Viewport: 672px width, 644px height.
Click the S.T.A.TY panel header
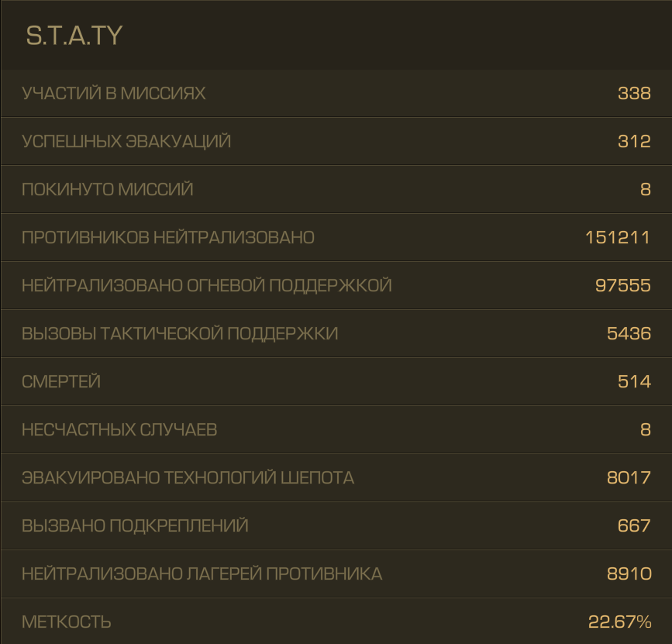click(336, 35)
